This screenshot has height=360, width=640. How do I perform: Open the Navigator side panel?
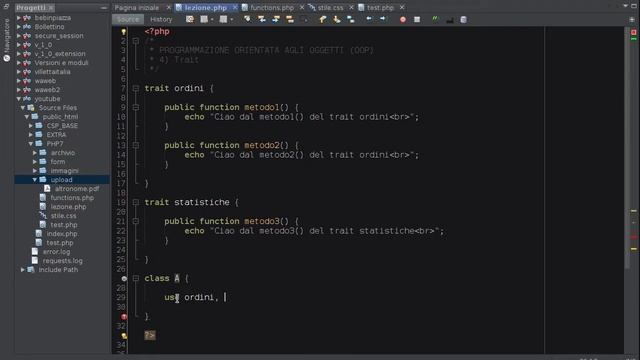7,40
